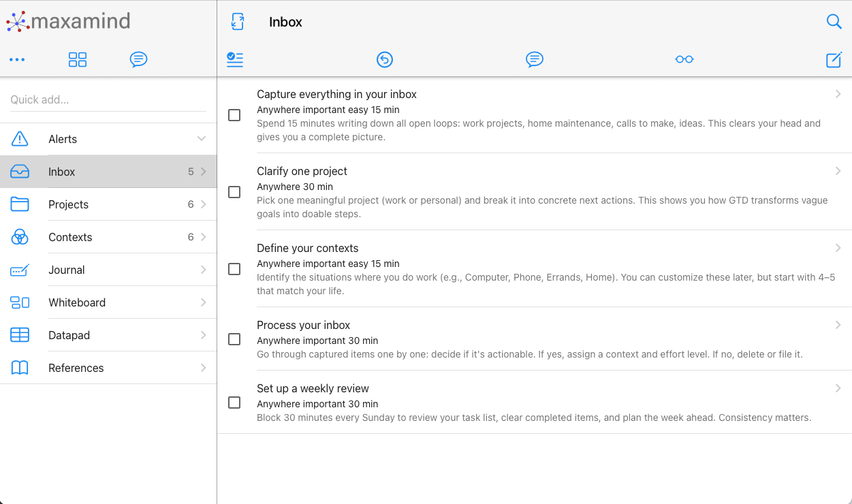Click the speech bubble icon in the sidebar header
Image resolution: width=852 pixels, height=504 pixels.
pyautogui.click(x=139, y=59)
